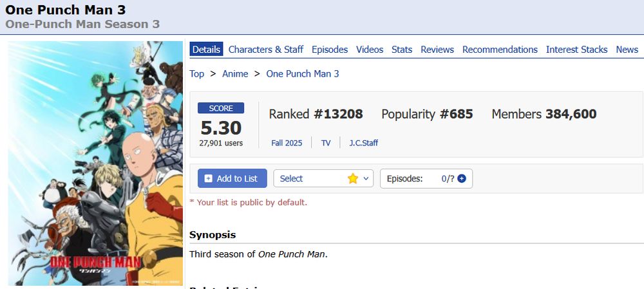Screen dimensions: 644x289
Task: Click the 27,901 users text
Action: pyautogui.click(x=221, y=144)
